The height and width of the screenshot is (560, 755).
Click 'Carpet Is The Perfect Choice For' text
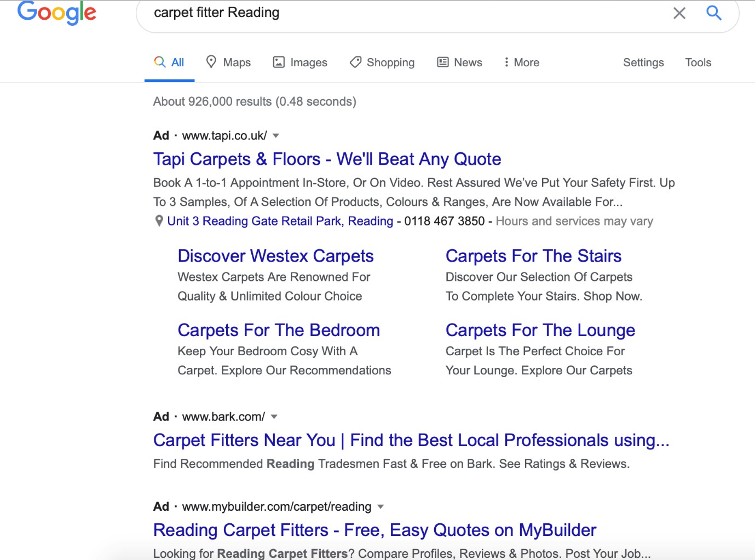(x=535, y=351)
